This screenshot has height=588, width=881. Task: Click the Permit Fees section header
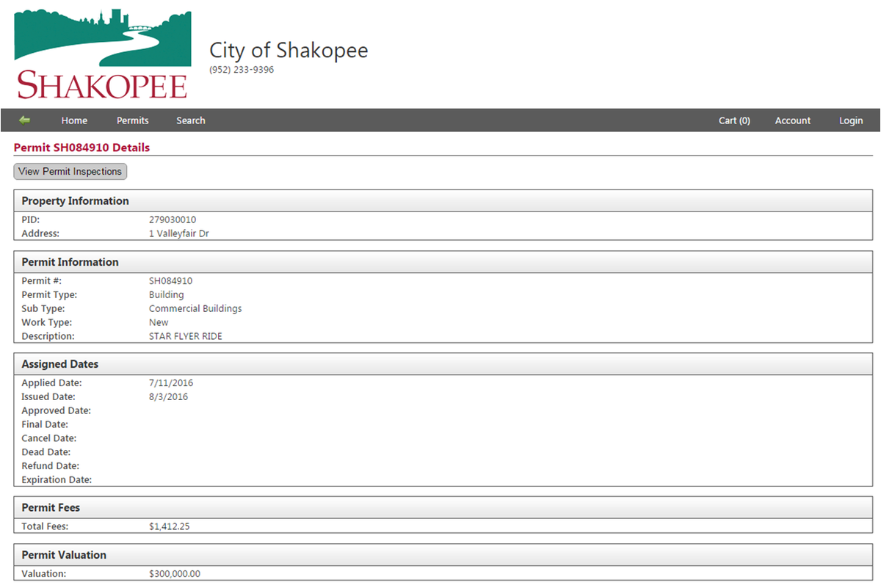tap(443, 507)
